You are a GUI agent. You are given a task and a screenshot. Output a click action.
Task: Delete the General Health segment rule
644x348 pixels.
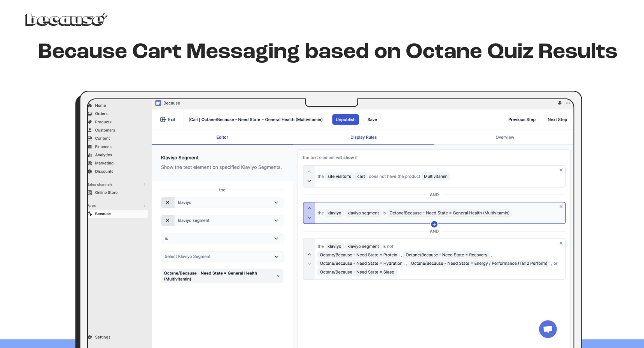pos(561,207)
